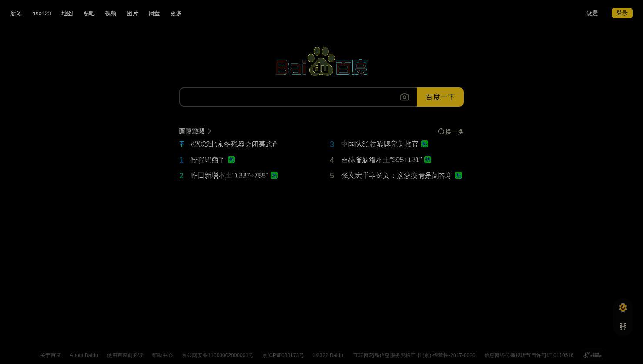Click the Baidu paw logo
The height and width of the screenshot is (364, 643).
point(321,61)
